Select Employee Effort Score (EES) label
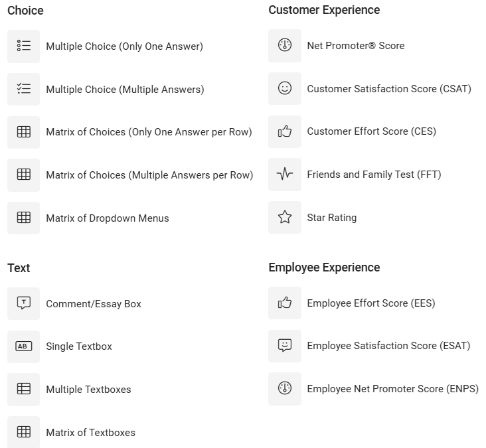 tap(371, 303)
